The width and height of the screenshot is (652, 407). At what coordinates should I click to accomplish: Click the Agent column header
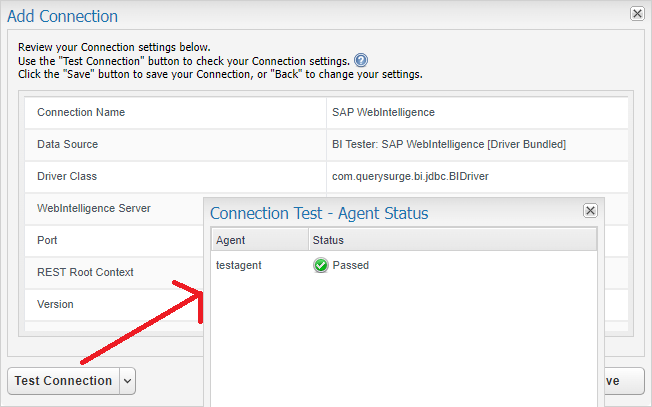260,240
